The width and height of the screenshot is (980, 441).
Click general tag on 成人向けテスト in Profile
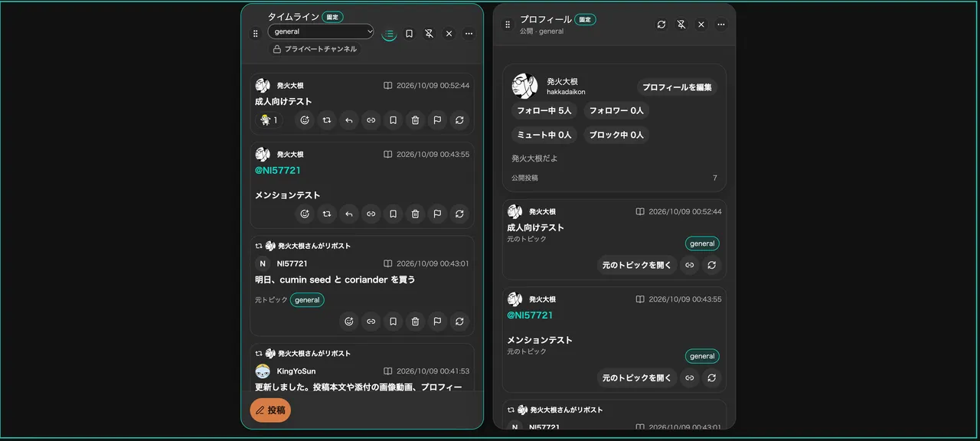[x=702, y=243]
